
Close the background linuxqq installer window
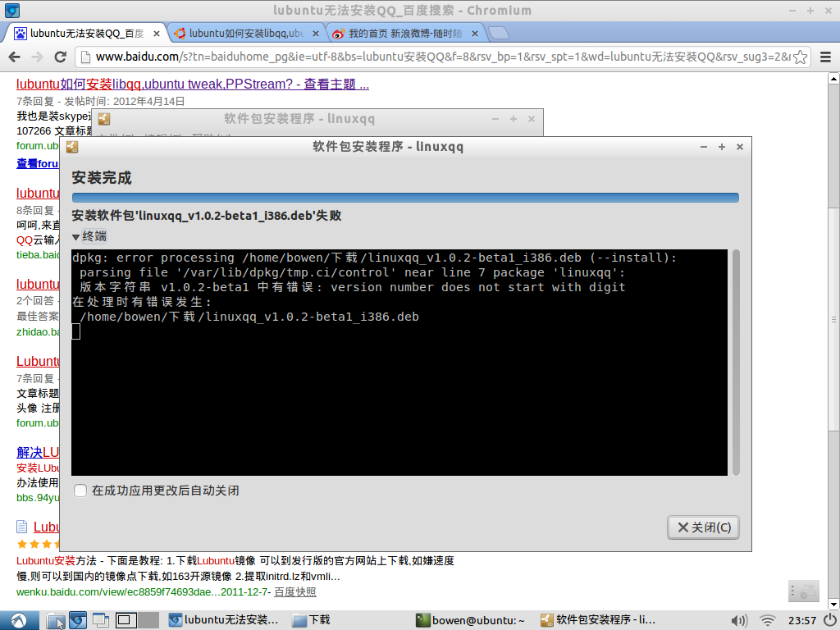click(532, 119)
